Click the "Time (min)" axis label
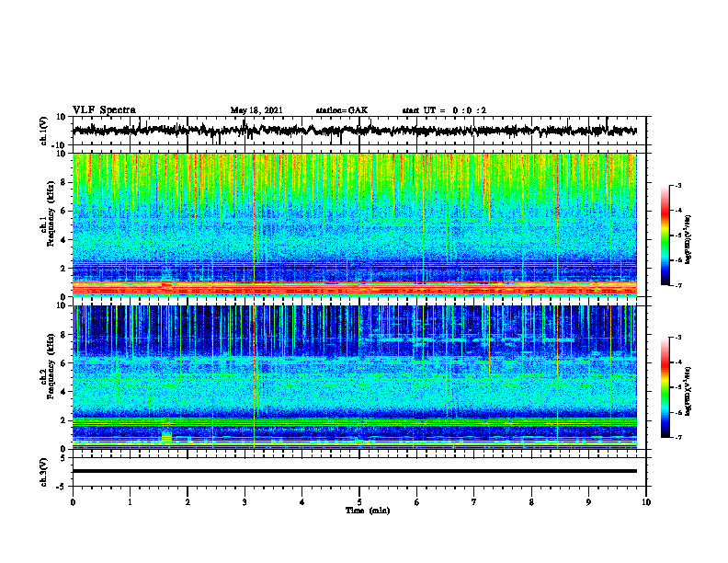The height and width of the screenshot is (563, 728). click(x=368, y=511)
